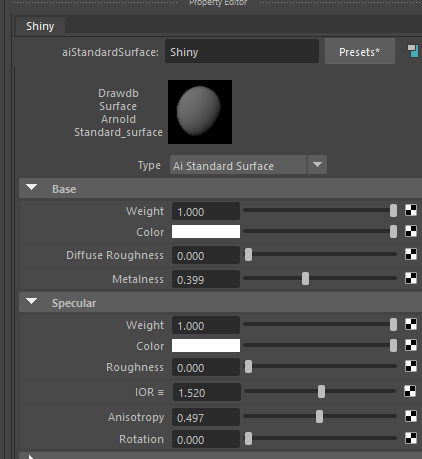This screenshot has width=422, height=459.
Task: Click the Anisotropy slider handle
Action: tap(319, 417)
